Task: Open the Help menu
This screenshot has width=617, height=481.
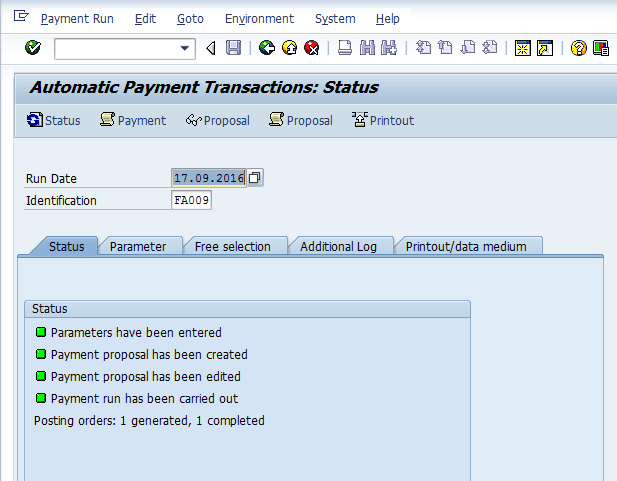Action: (388, 19)
